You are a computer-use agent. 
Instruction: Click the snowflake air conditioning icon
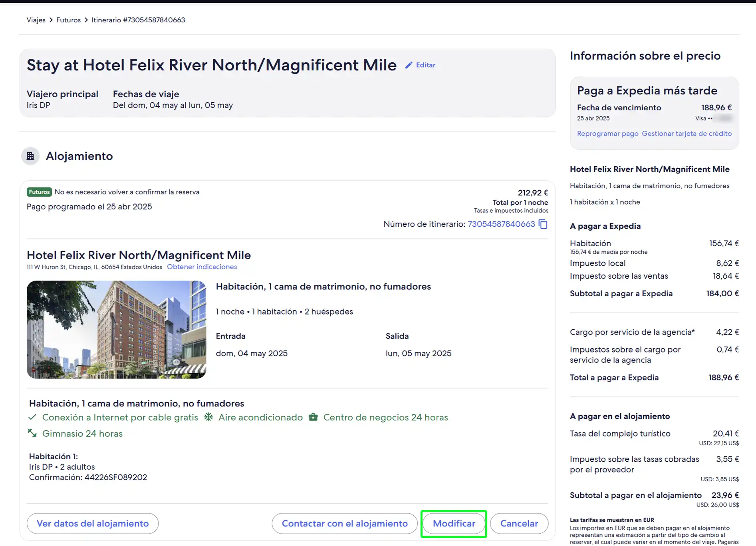[x=208, y=417]
